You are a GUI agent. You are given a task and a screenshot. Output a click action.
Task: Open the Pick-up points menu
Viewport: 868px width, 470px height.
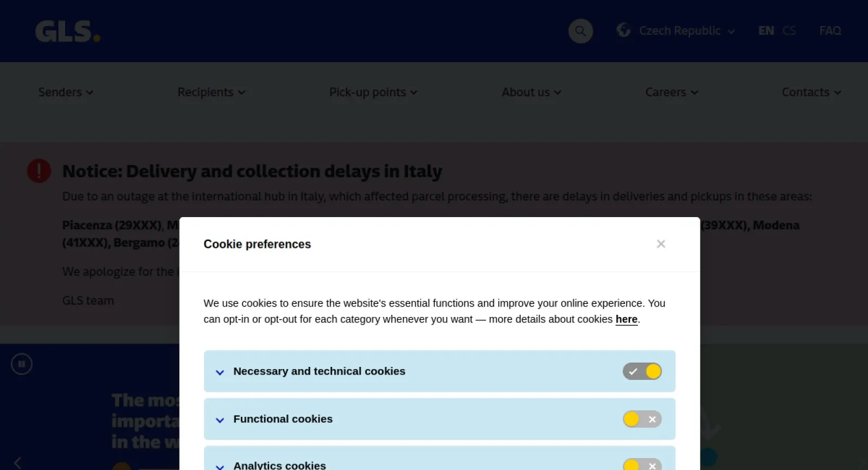coord(373,92)
